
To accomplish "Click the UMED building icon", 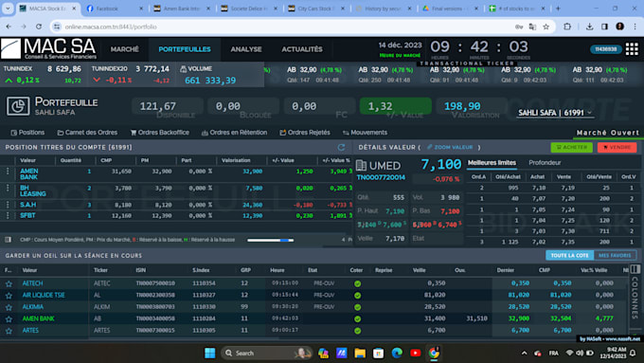I will (361, 165).
